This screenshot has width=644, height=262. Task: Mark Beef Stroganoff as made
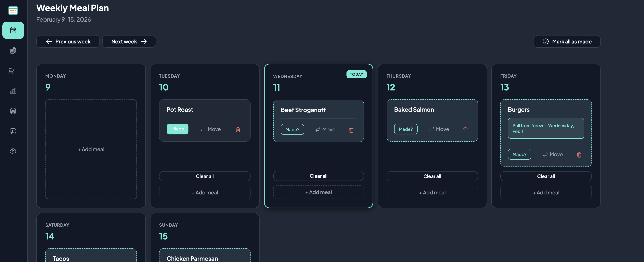[x=292, y=130]
